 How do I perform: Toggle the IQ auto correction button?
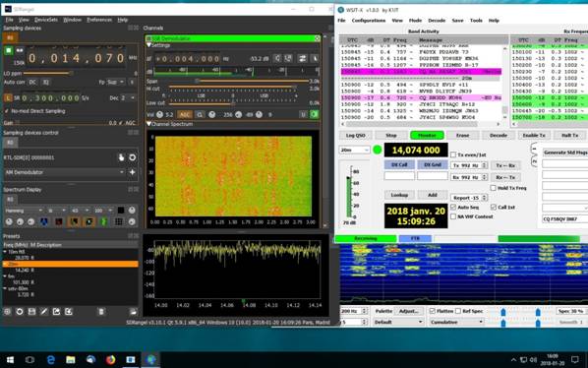46,82
